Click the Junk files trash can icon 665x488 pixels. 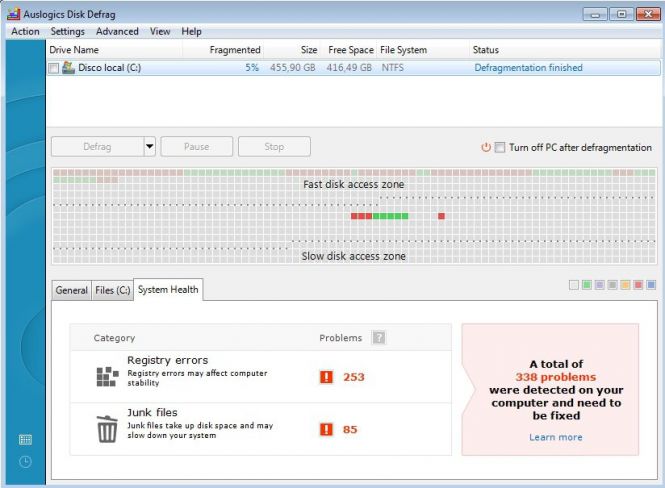[x=107, y=429]
